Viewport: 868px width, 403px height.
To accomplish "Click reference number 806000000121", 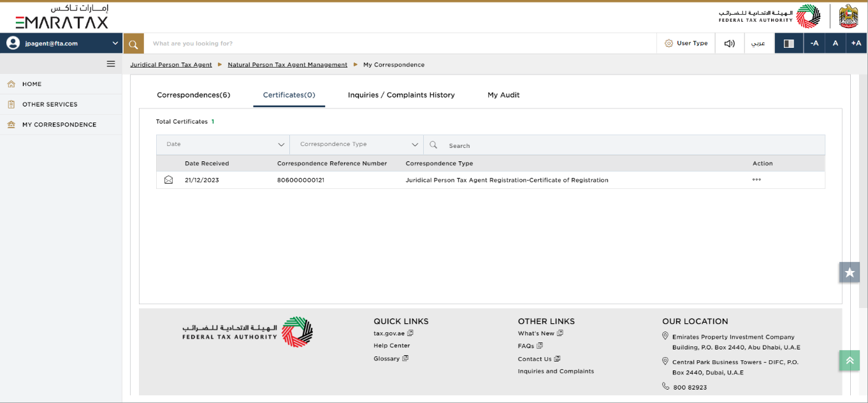I will pyautogui.click(x=301, y=180).
